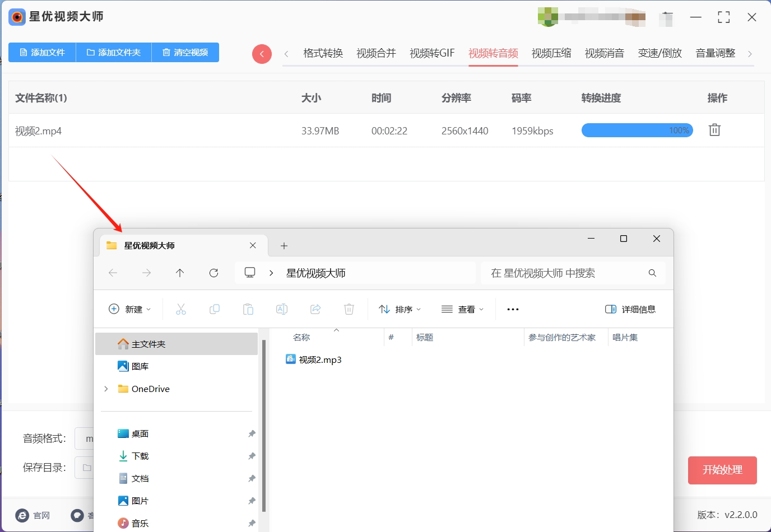
Task: Go back in File Explorer
Action: [113, 273]
